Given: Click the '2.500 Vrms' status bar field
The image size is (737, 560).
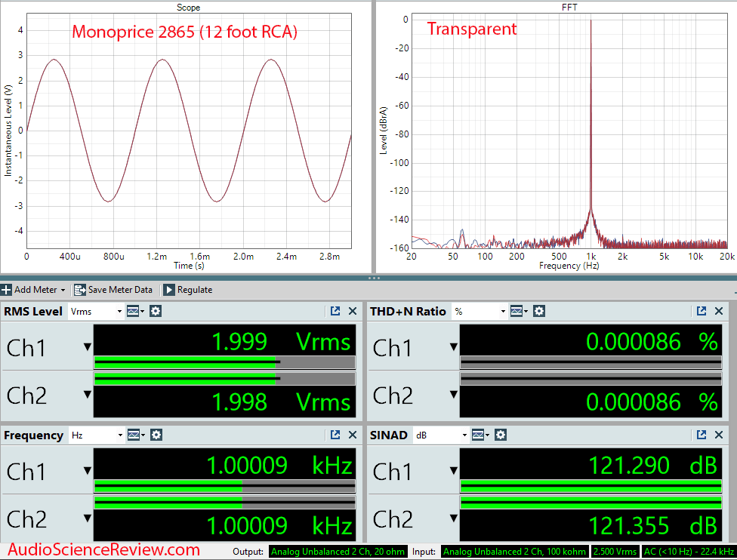Looking at the screenshot, I should tap(615, 552).
